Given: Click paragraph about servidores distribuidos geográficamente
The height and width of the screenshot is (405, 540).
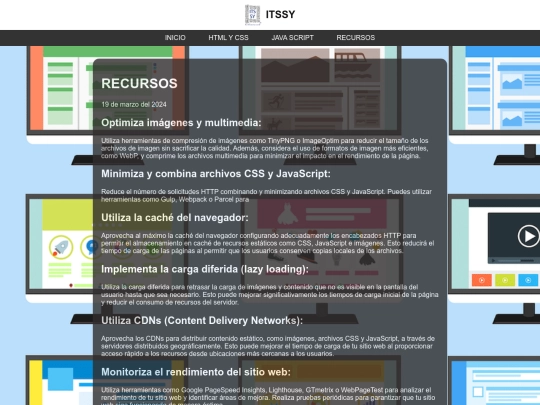Looking at the screenshot, I should point(268,346).
